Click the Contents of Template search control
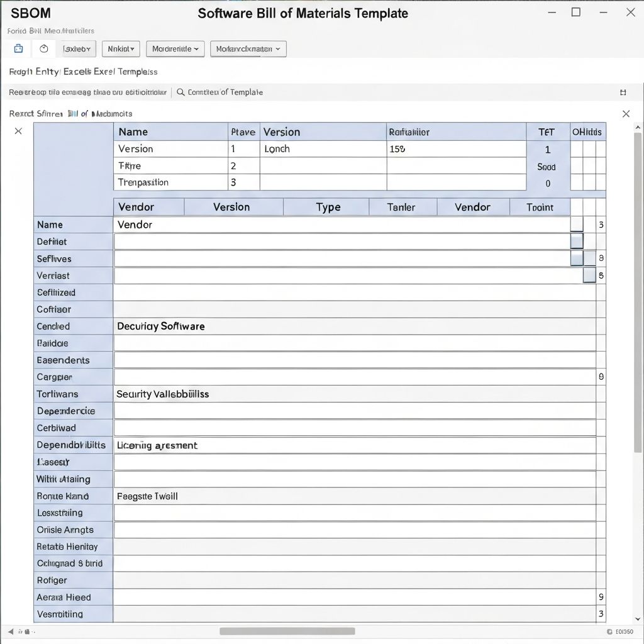The width and height of the screenshot is (644, 644). pyautogui.click(x=226, y=92)
